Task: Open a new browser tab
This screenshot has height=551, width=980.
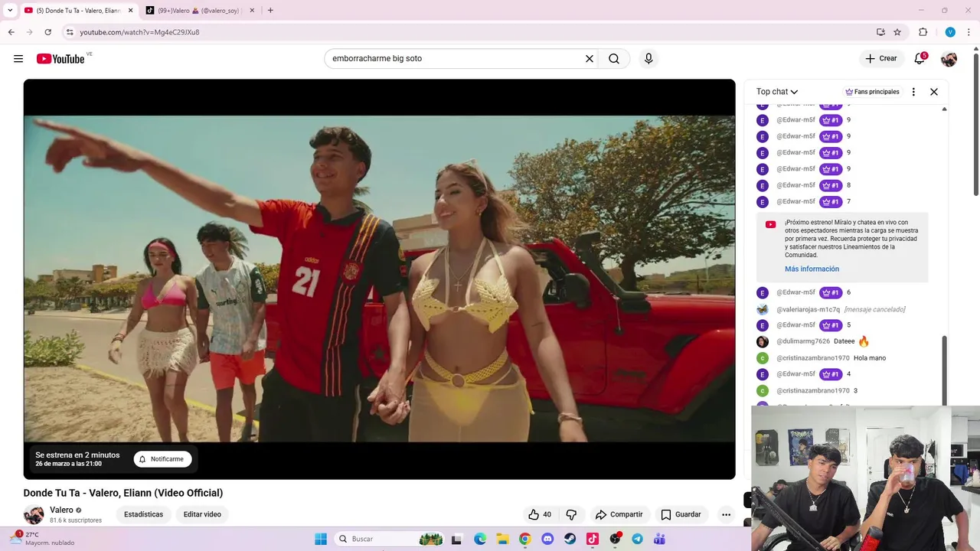Action: [x=270, y=11]
